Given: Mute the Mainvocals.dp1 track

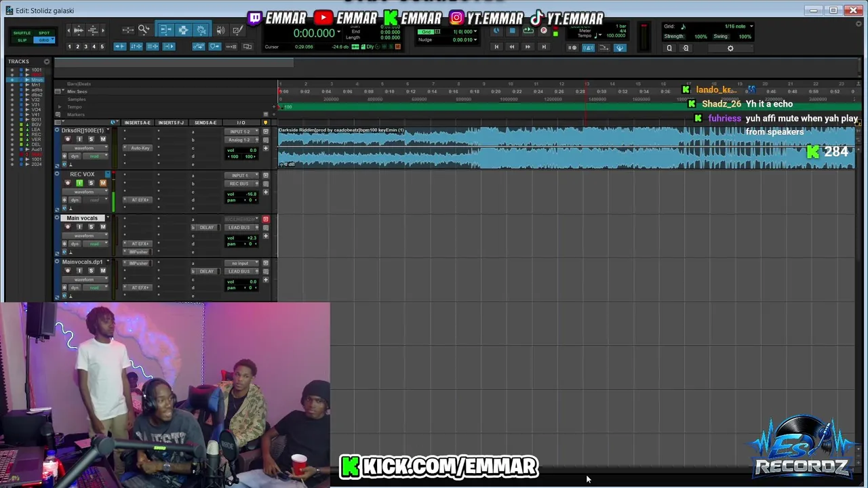Looking at the screenshot, I should (103, 270).
